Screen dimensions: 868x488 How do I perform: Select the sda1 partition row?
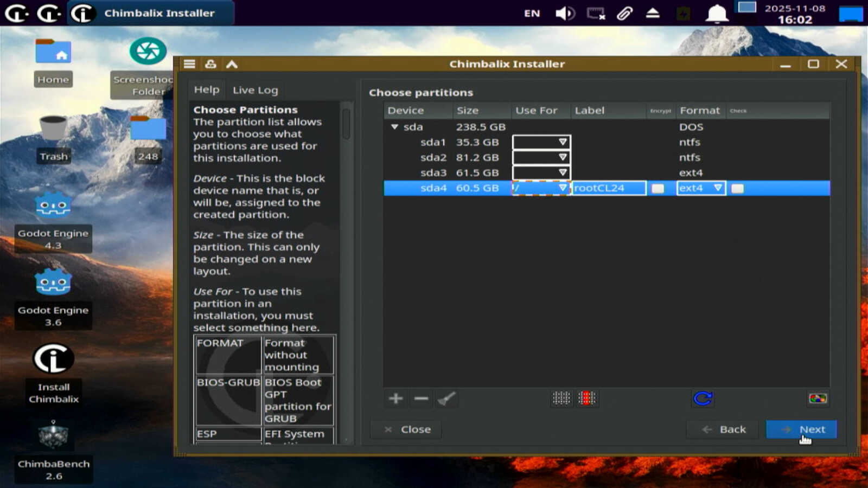click(607, 142)
